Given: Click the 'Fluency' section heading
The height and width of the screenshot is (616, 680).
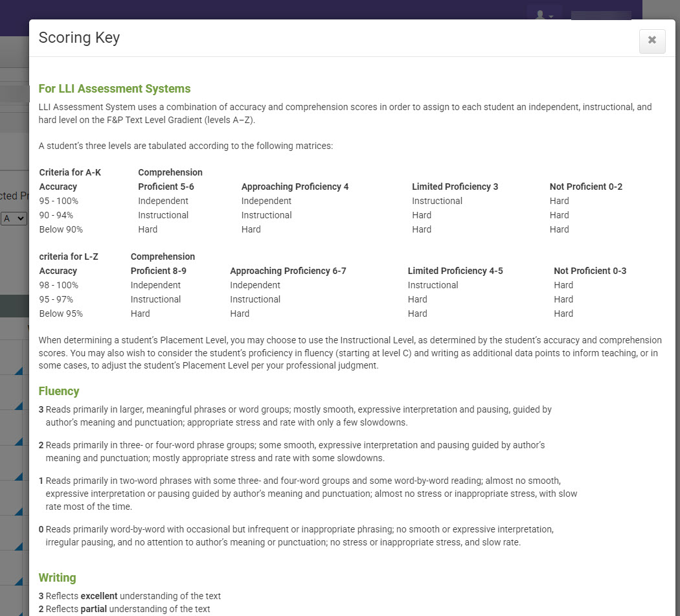Looking at the screenshot, I should coord(59,391).
